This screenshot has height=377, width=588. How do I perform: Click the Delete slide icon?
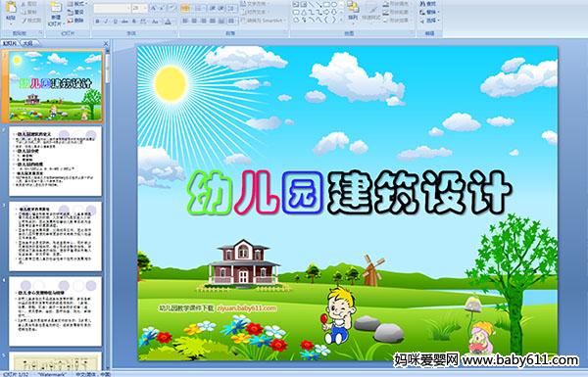pos(71,21)
